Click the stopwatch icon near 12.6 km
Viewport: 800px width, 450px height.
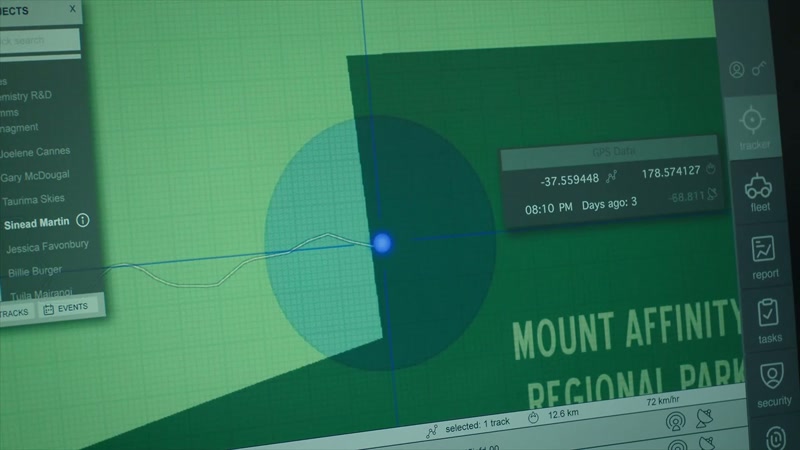pos(533,418)
